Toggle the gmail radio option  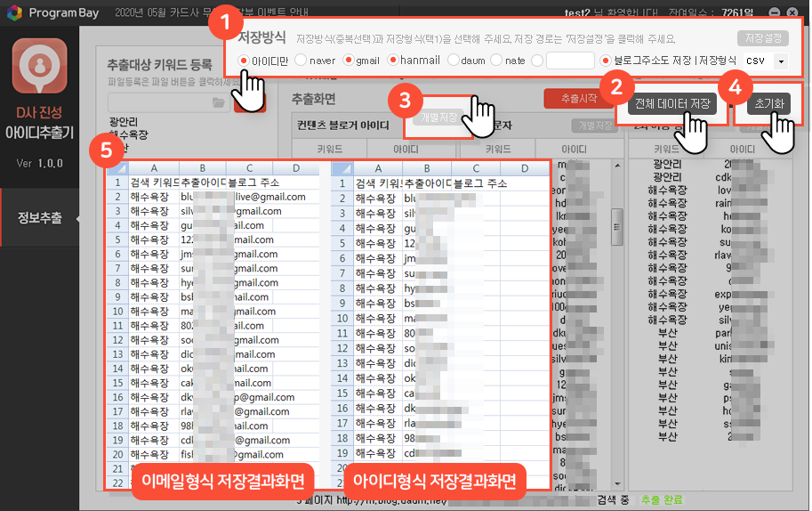point(349,61)
